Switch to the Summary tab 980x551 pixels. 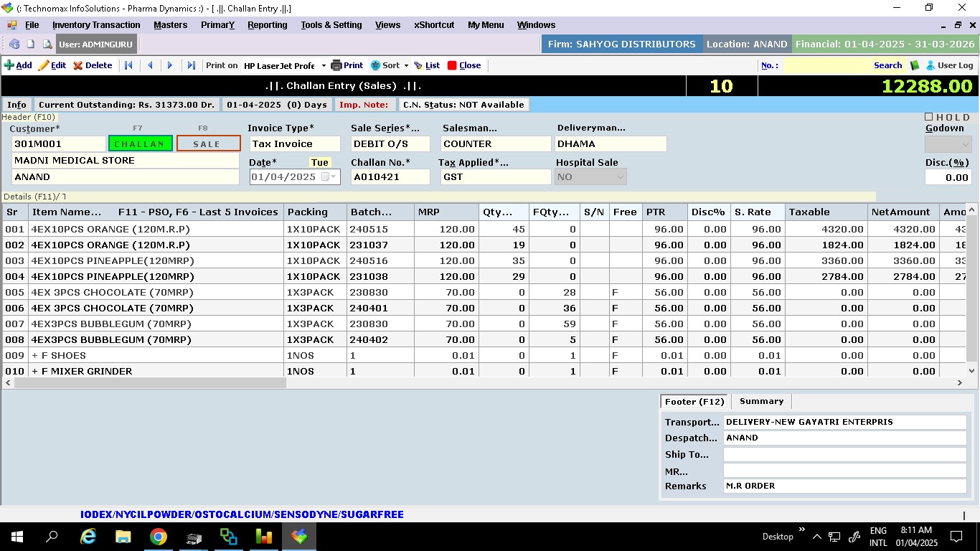point(761,401)
